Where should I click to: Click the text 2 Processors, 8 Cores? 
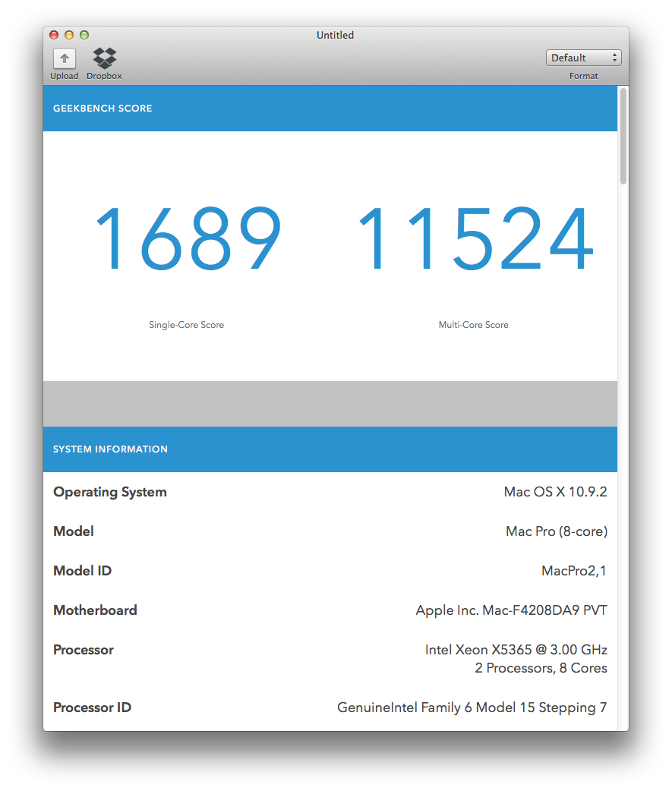click(541, 668)
